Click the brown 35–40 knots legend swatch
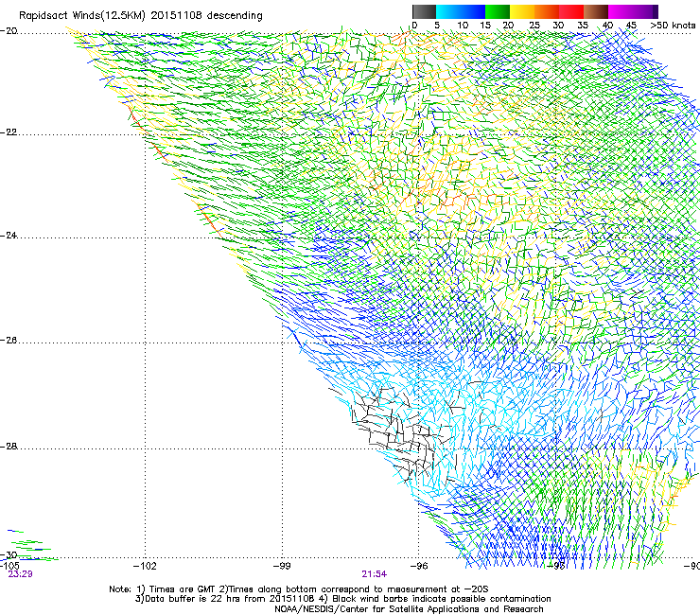This screenshot has height=615, width=700. click(596, 11)
